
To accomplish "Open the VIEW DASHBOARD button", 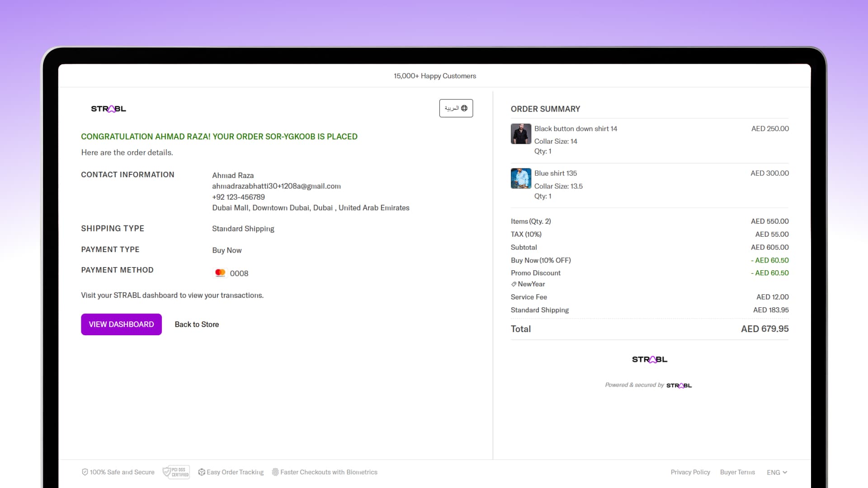I will click(121, 324).
